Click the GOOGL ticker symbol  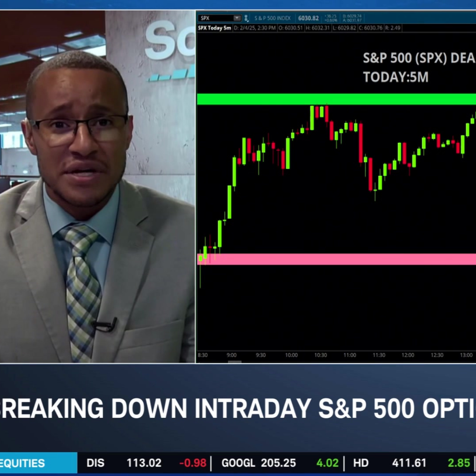[238, 463]
